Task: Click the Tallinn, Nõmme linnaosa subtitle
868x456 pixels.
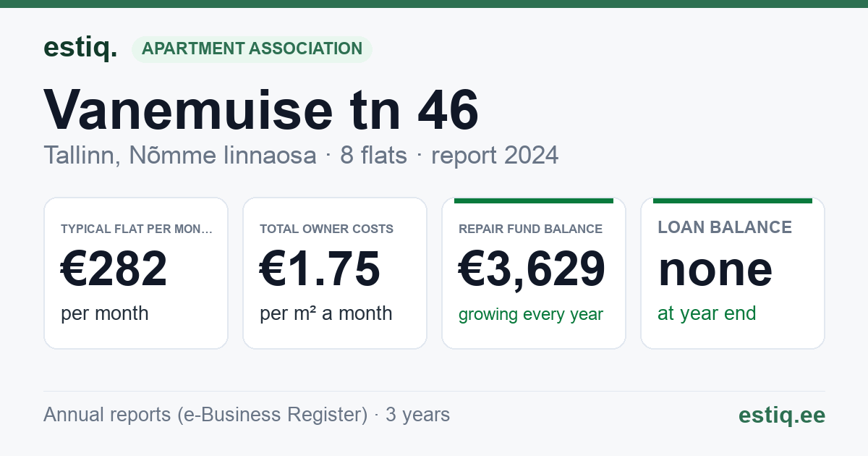Action: click(x=180, y=156)
